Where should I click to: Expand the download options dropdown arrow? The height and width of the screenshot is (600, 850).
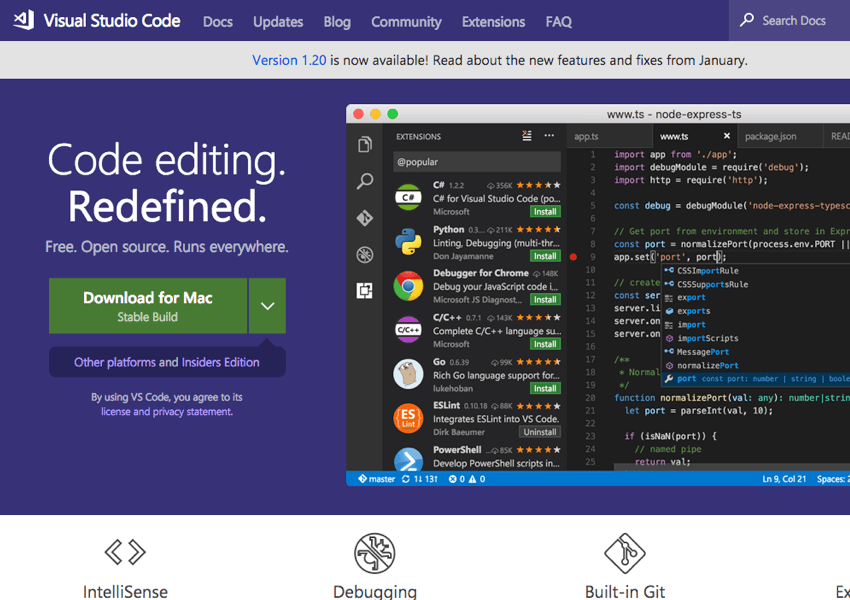(x=267, y=306)
